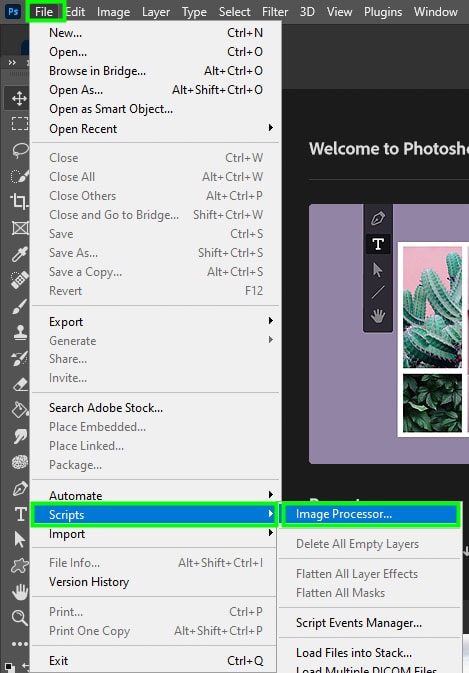This screenshot has width=469, height=673.
Task: Select the Eyedropper tool
Action: point(19,254)
